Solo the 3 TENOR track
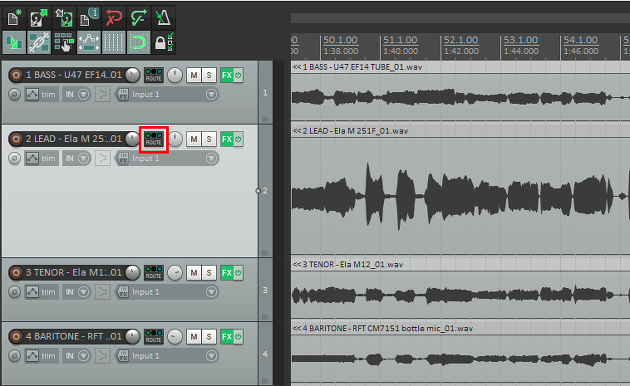 pos(209,273)
